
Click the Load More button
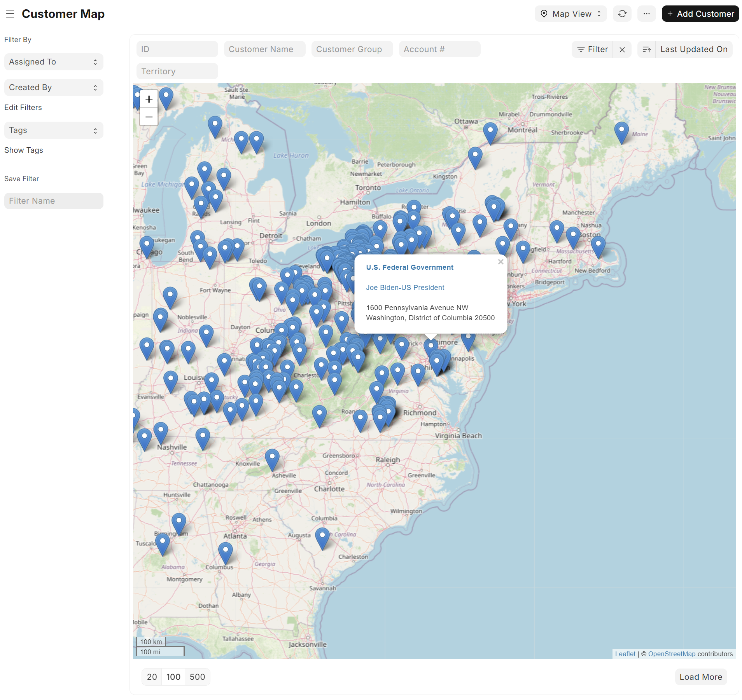coord(701,677)
